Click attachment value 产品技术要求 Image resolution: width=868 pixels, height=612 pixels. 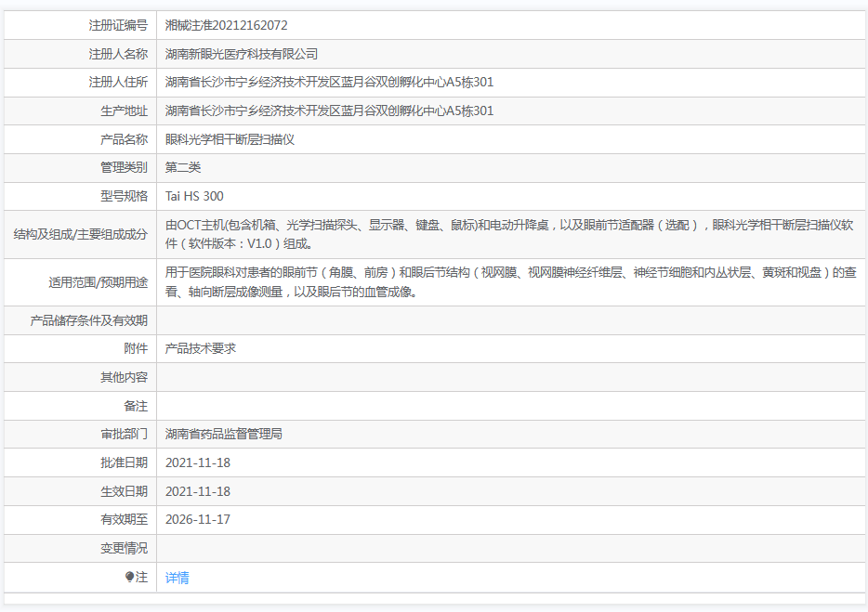tap(201, 348)
